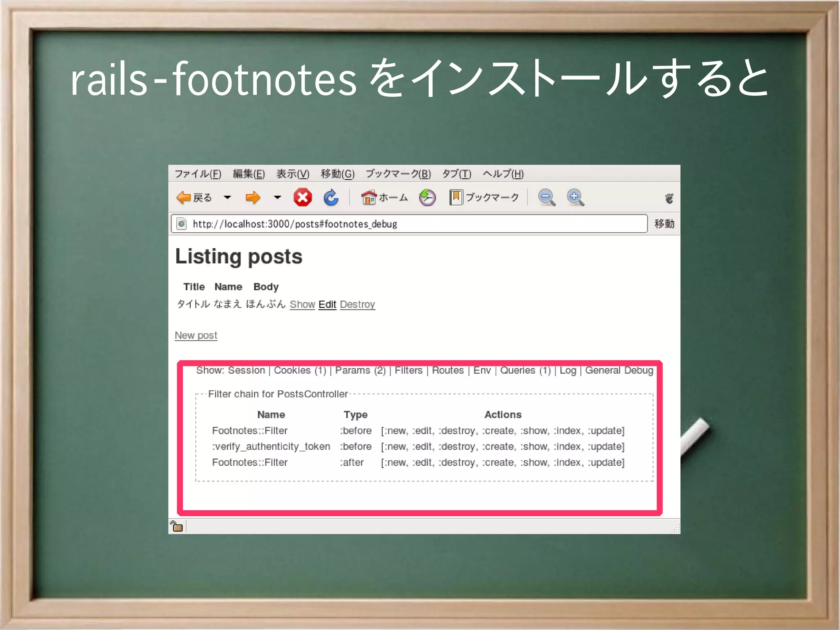Image resolution: width=840 pixels, height=630 pixels.
Task: Click the page icon in address bar
Action: pyautogui.click(x=181, y=224)
